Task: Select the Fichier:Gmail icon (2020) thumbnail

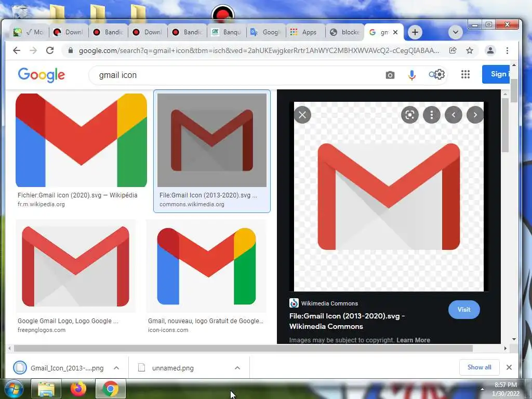Action: pyautogui.click(x=81, y=140)
